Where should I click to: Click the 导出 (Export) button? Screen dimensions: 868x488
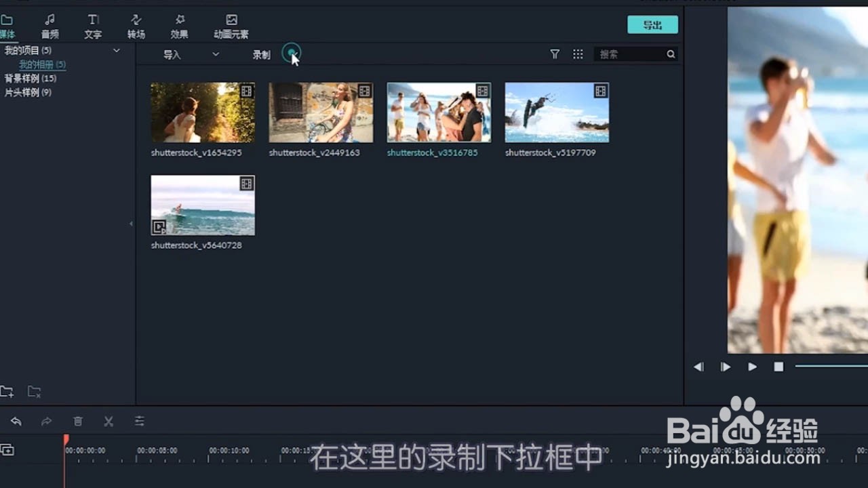coord(652,24)
